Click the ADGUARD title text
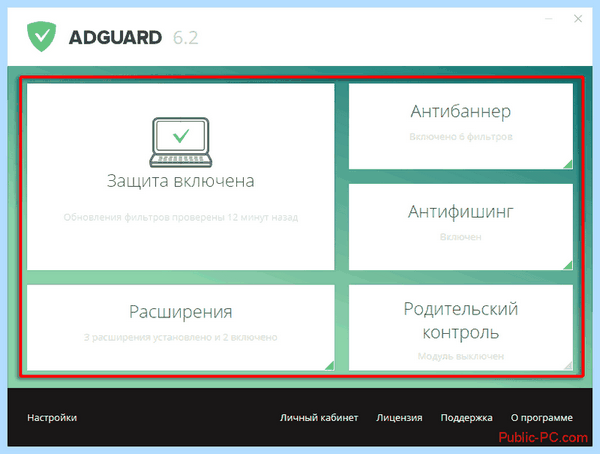This screenshot has width=600, height=454. point(115,38)
